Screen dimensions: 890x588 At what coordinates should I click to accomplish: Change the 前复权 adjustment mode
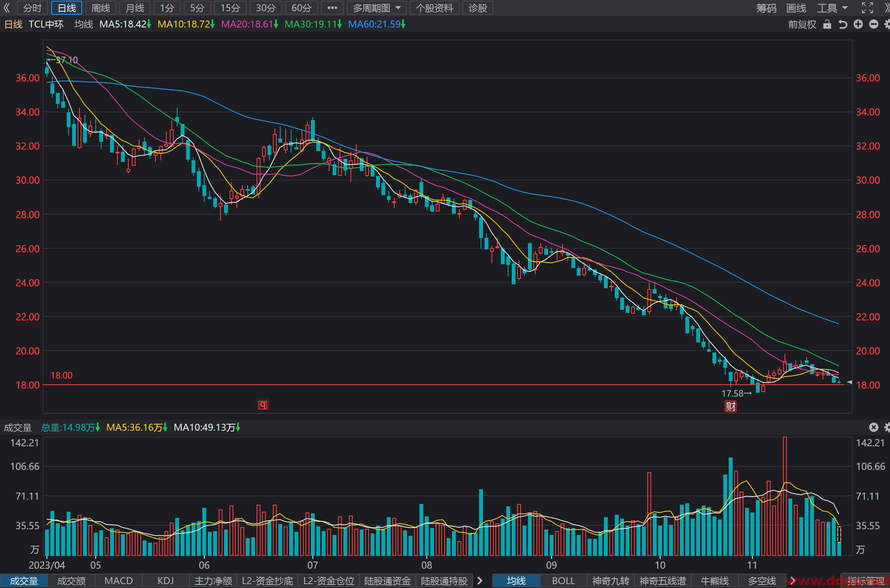click(x=802, y=24)
